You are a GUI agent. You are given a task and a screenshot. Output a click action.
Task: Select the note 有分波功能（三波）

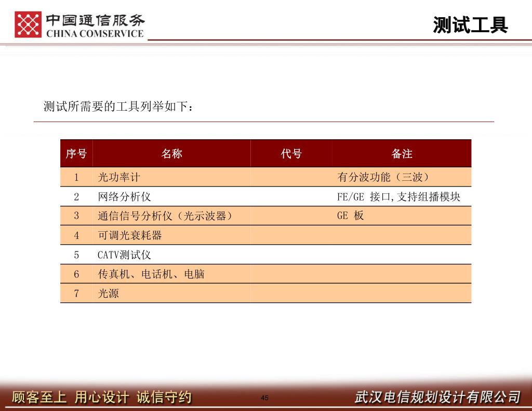(383, 177)
